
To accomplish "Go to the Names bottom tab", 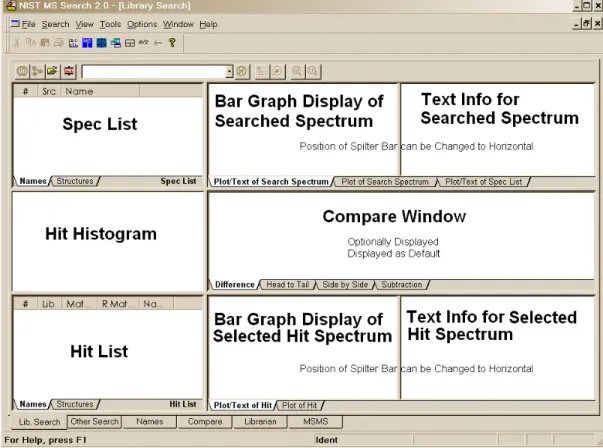I will (150, 421).
